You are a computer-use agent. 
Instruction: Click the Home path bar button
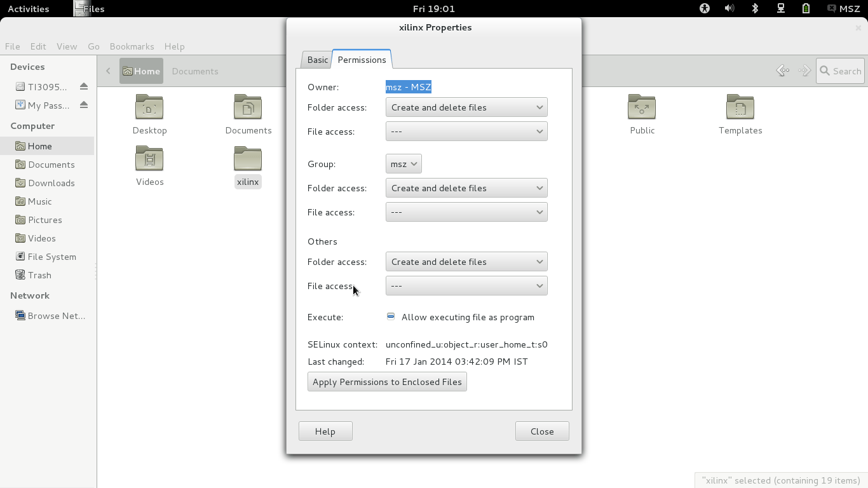click(141, 71)
